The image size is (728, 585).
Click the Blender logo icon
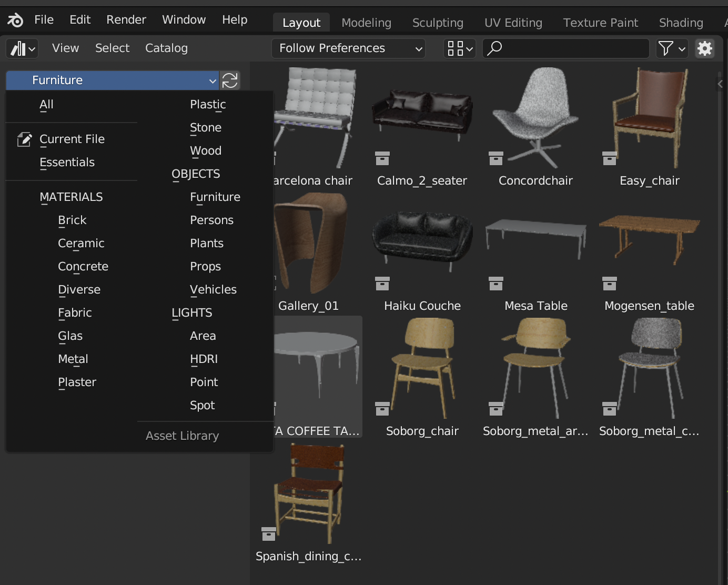pyautogui.click(x=15, y=20)
